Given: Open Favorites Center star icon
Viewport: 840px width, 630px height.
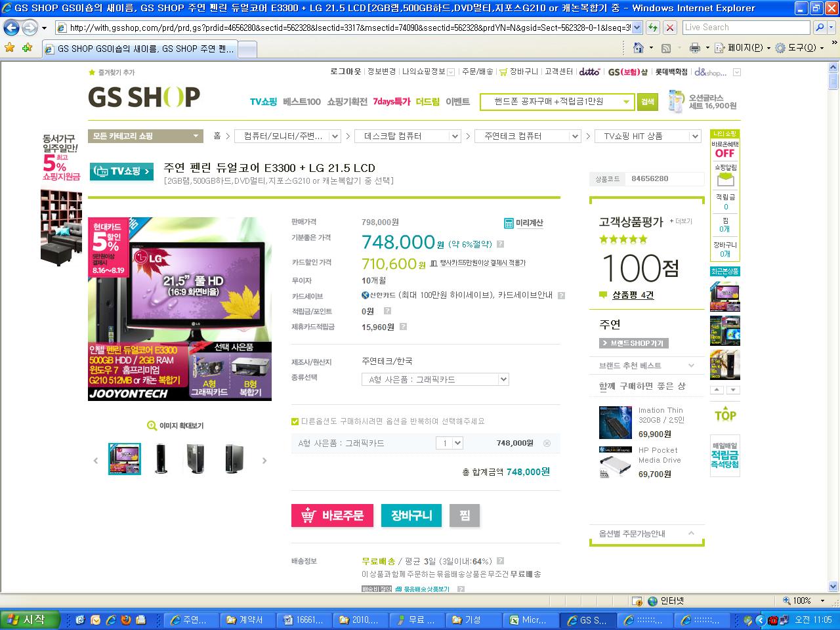Looking at the screenshot, I should [9, 48].
